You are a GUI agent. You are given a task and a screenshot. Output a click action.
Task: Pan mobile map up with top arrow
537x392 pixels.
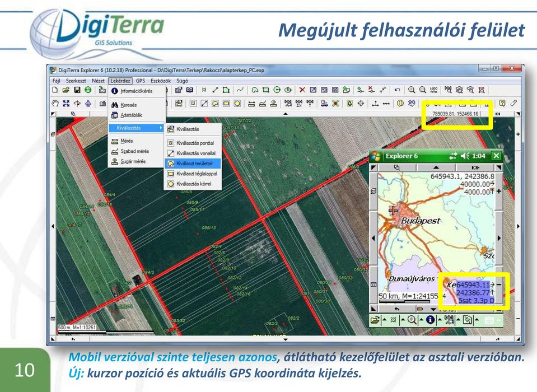(x=436, y=167)
